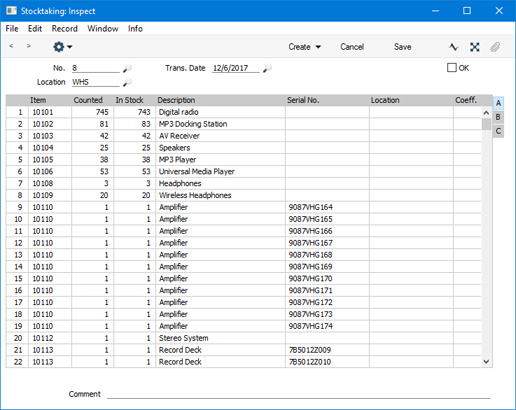Click the zigzag workflow icon in toolbar
Screen dimensions: 516x410
pyautogui.click(x=453, y=47)
